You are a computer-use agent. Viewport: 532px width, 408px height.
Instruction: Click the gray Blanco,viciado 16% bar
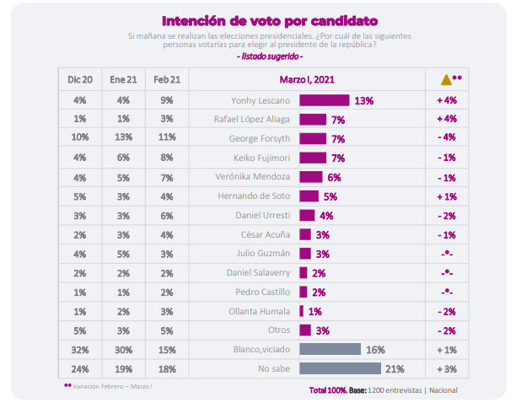tap(330, 349)
